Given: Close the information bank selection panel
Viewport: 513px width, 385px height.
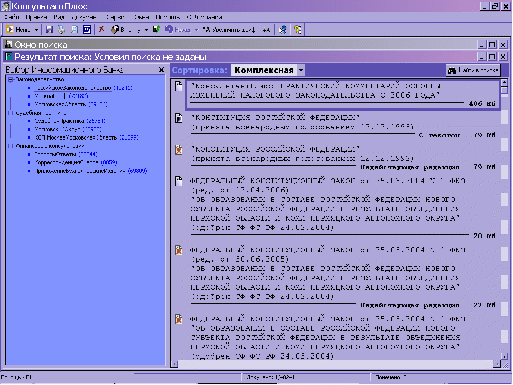Looking at the screenshot, I should (161, 70).
